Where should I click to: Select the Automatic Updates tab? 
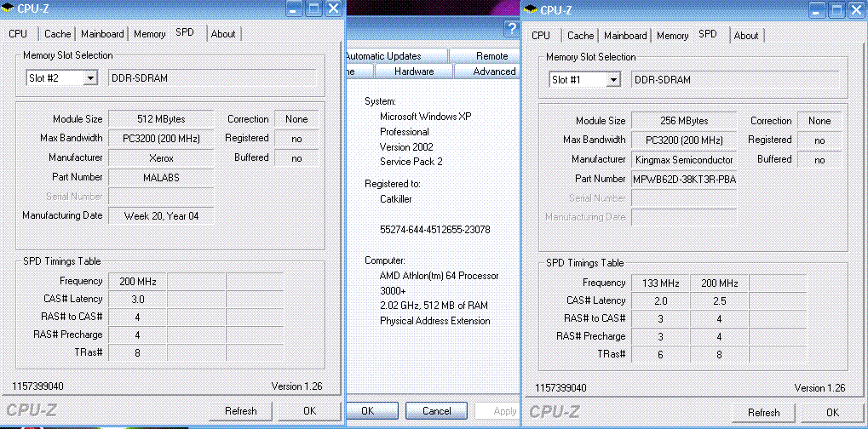pos(383,56)
